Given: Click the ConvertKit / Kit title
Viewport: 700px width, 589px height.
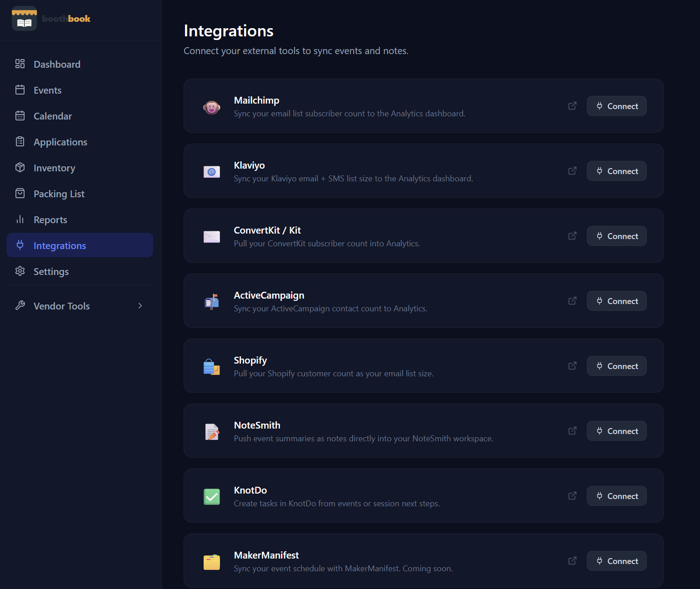Looking at the screenshot, I should pyautogui.click(x=267, y=230).
